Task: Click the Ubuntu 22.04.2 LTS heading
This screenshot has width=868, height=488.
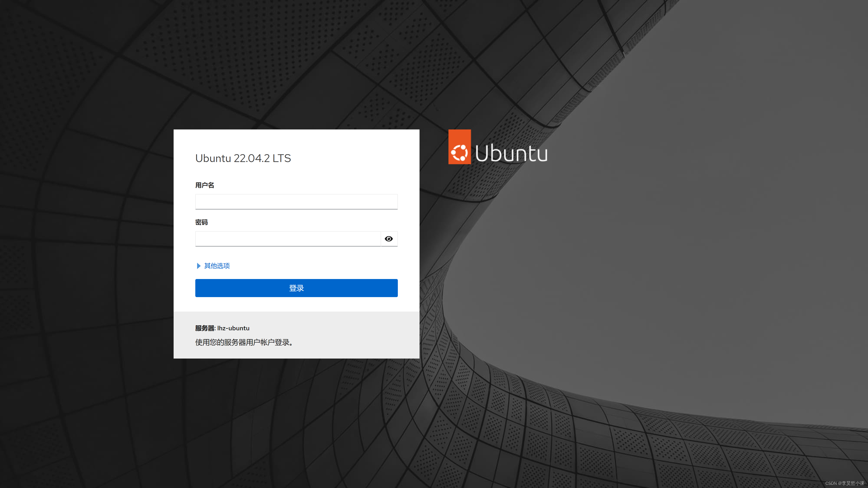Action: click(x=243, y=158)
